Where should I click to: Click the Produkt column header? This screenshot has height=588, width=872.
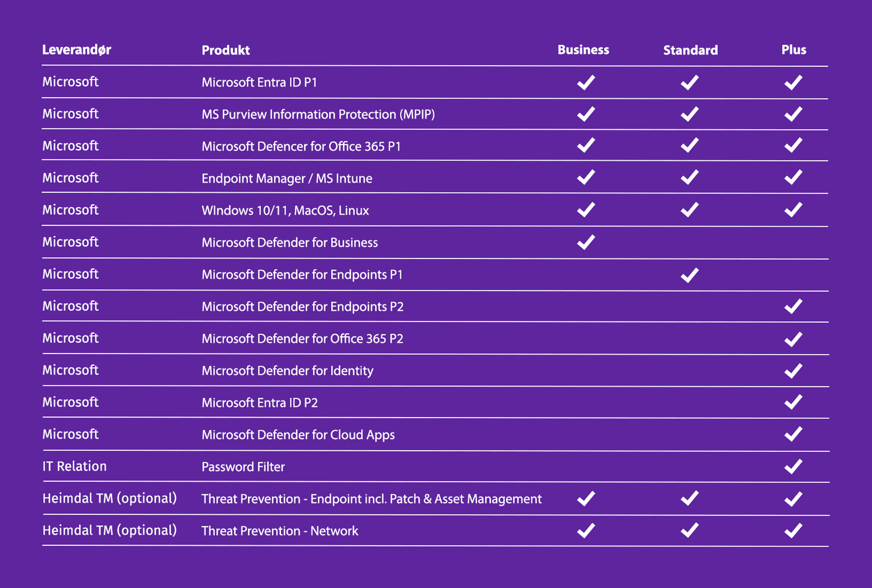click(x=225, y=51)
